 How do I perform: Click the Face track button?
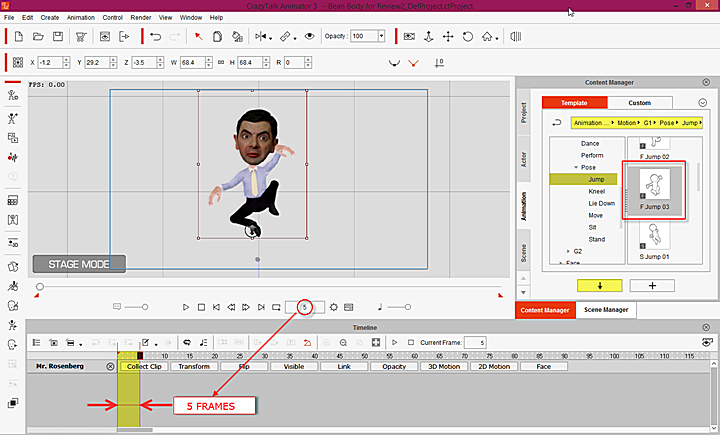[x=544, y=366]
